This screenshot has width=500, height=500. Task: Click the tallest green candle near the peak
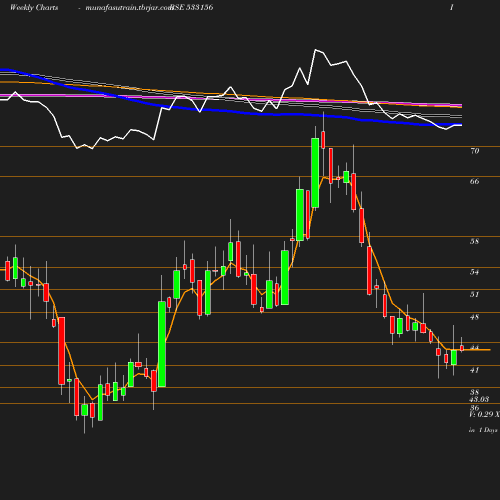click(x=315, y=173)
